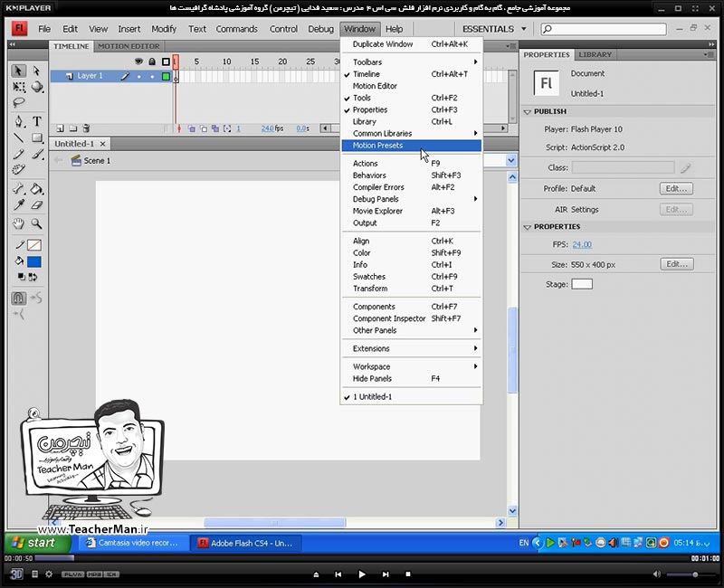724x588 pixels.
Task: Click the stage horizontal scrollbar
Action: point(275,523)
